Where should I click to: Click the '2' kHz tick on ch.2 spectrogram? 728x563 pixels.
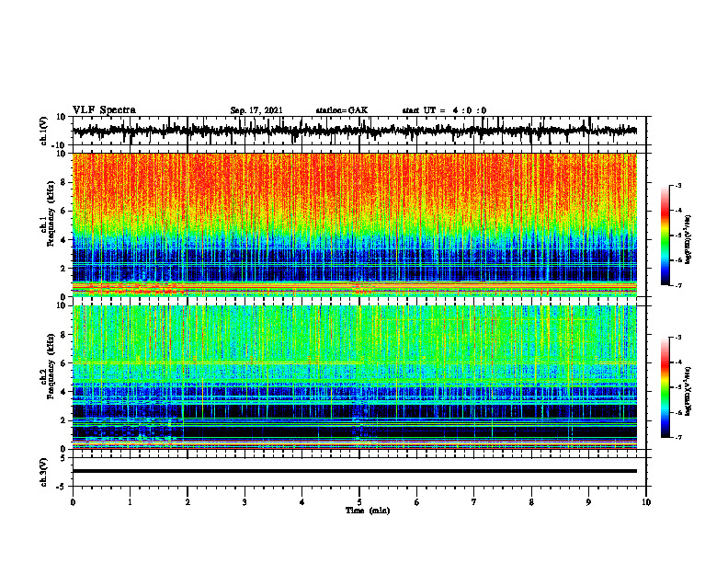(x=63, y=420)
